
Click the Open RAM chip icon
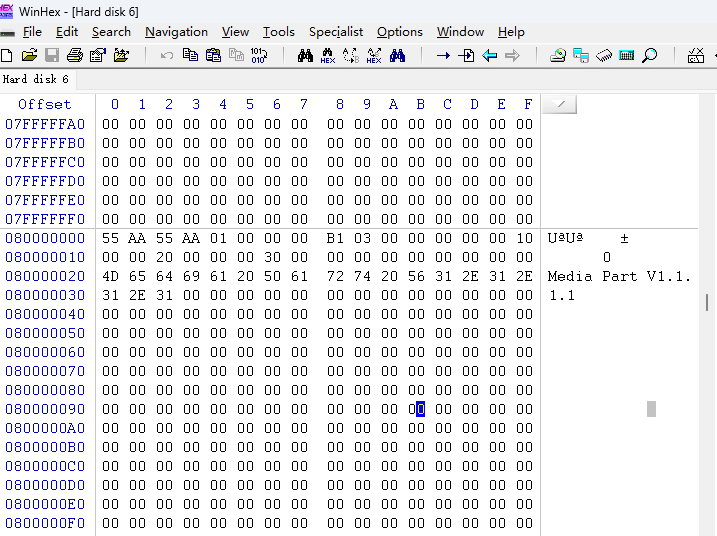(604, 56)
